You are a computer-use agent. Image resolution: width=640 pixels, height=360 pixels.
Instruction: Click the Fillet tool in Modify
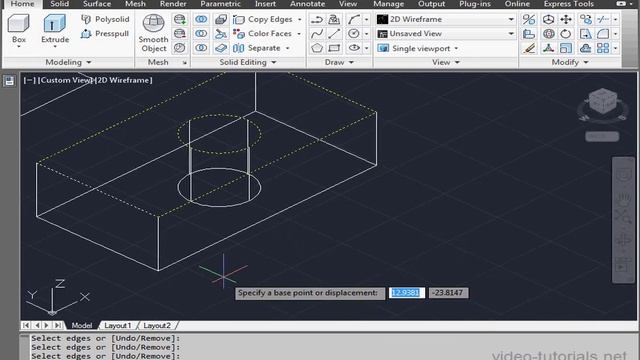(x=603, y=33)
